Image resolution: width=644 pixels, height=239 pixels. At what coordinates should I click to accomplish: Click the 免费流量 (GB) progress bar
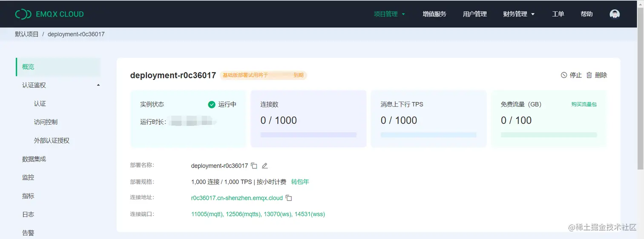[549, 135]
